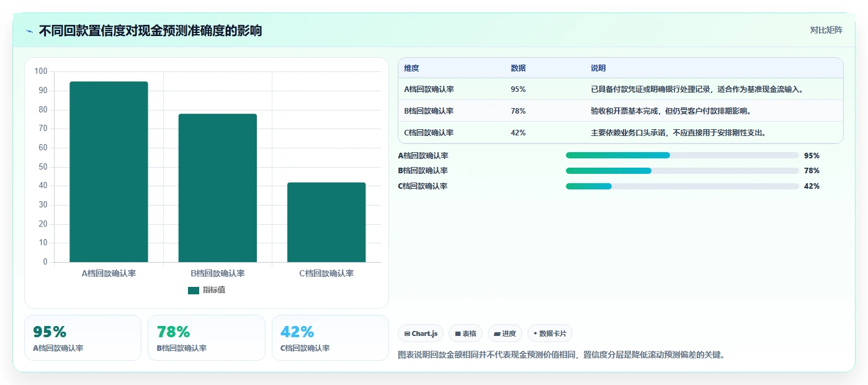
Task: Click description starting 已具备付款凭证
Action: click(x=697, y=89)
